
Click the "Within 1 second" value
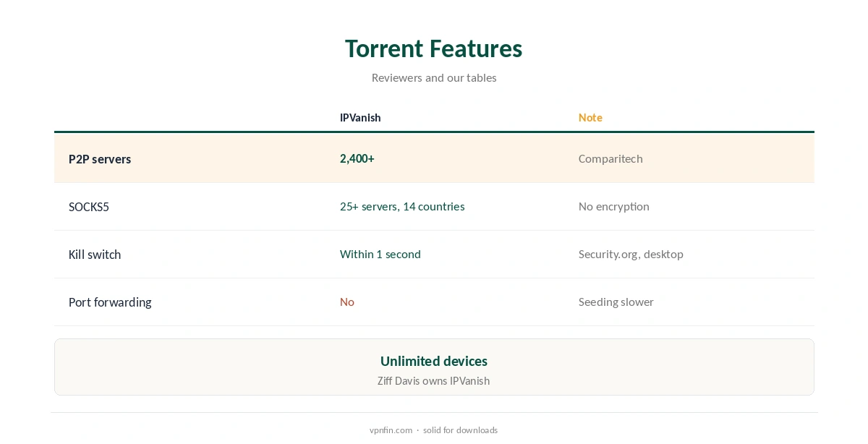point(380,255)
